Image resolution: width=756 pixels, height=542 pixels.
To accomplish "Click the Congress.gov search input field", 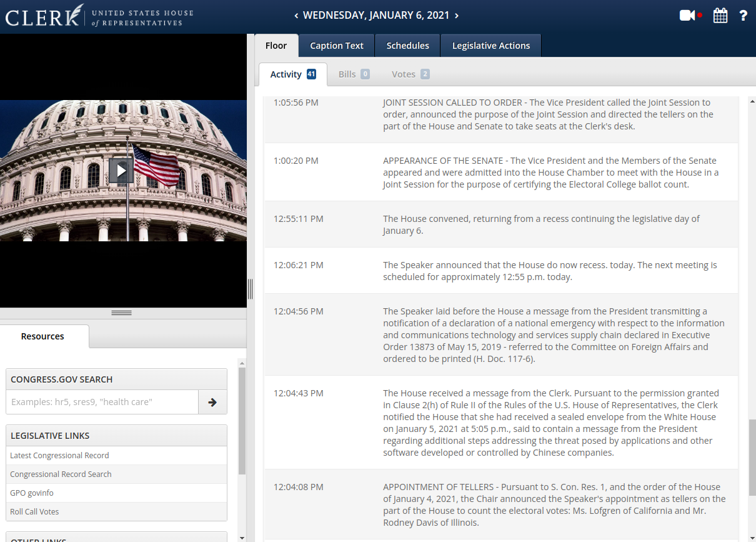I will 102,402.
